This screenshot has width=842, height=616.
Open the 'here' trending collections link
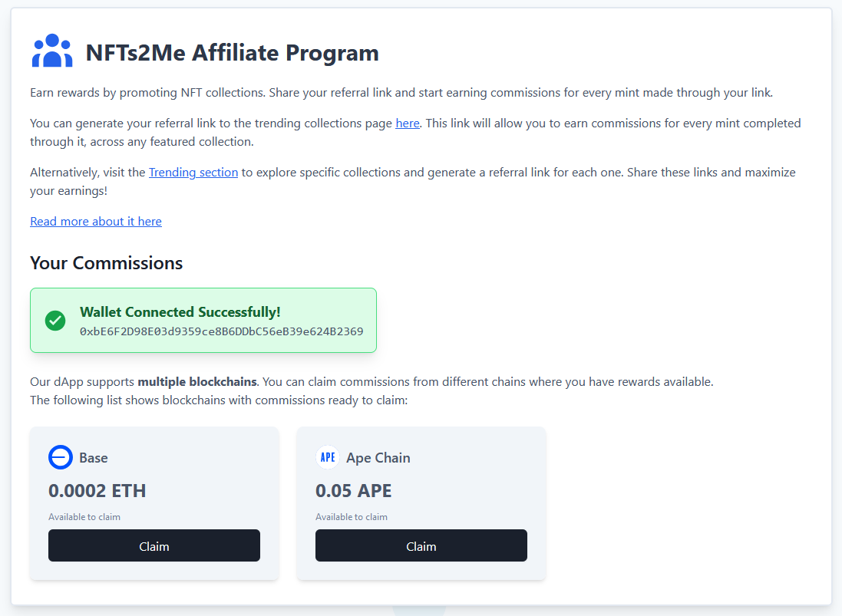coord(408,123)
